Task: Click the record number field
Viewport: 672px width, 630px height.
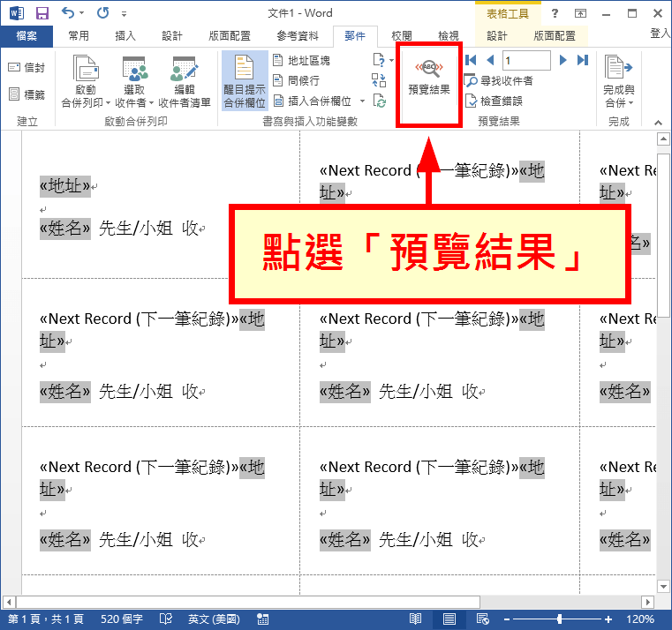Action: pyautogui.click(x=526, y=60)
